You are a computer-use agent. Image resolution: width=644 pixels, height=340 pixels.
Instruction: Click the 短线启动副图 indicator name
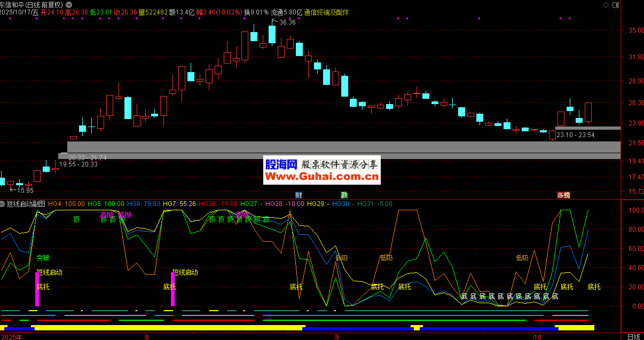point(26,204)
